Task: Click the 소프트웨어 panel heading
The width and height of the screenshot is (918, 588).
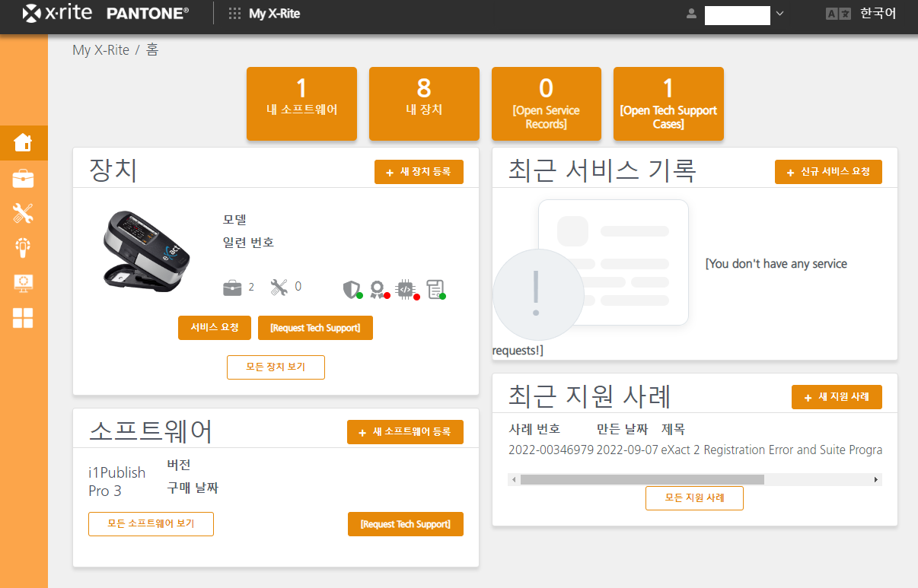Action: 151,431
